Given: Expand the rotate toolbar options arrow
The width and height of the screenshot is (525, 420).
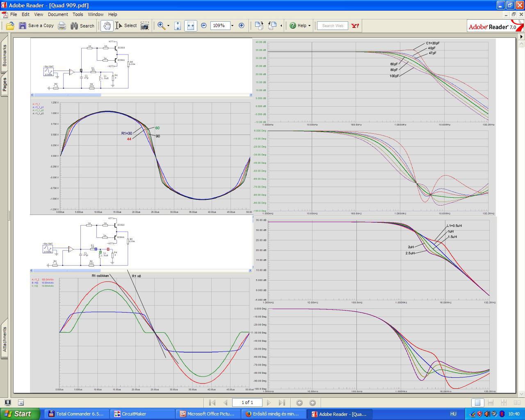Looking at the screenshot, I should click(281, 26).
